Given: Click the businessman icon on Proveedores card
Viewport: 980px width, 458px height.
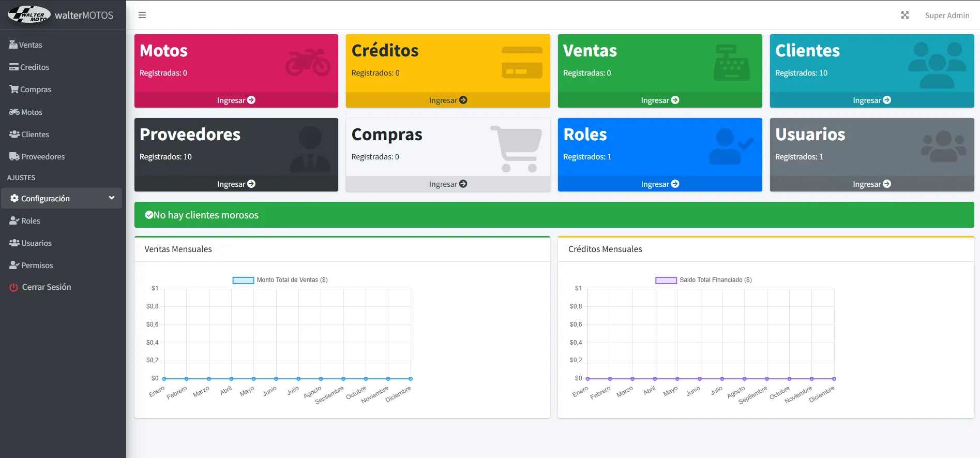Looking at the screenshot, I should pos(310,149).
